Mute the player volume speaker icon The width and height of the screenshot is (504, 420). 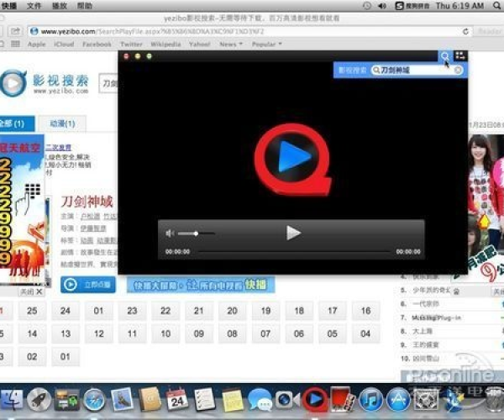171,233
